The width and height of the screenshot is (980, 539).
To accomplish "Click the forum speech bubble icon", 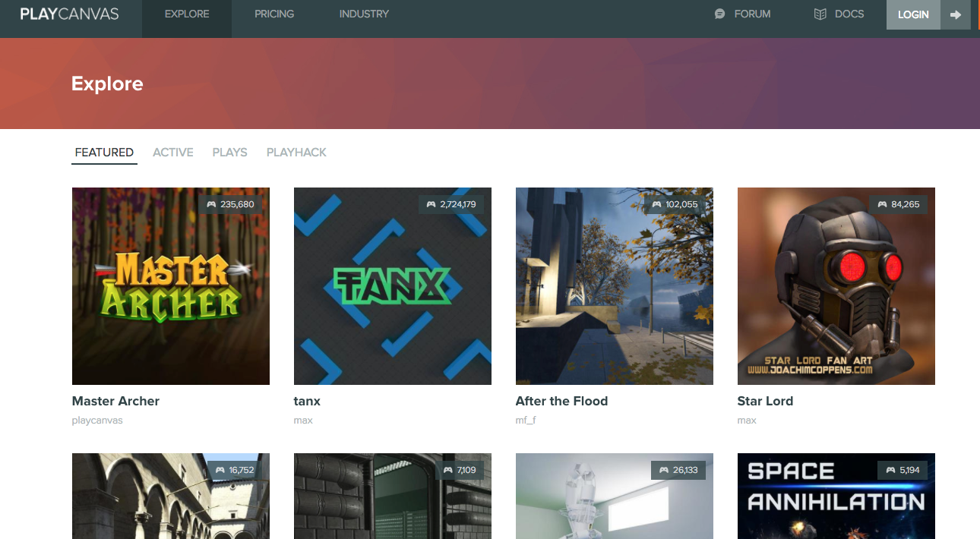I will point(720,14).
